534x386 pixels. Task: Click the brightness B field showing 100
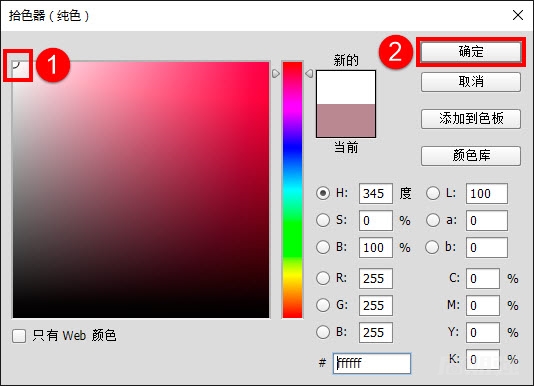(376, 247)
